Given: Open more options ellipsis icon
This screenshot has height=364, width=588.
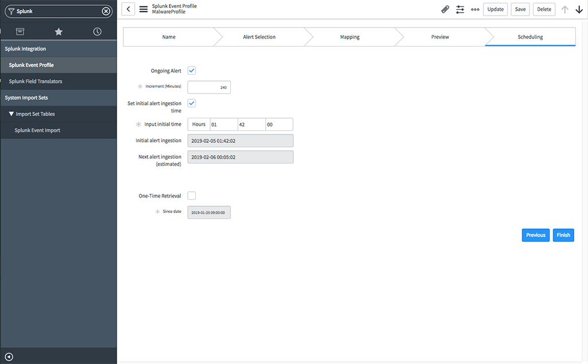Looking at the screenshot, I should (475, 9).
